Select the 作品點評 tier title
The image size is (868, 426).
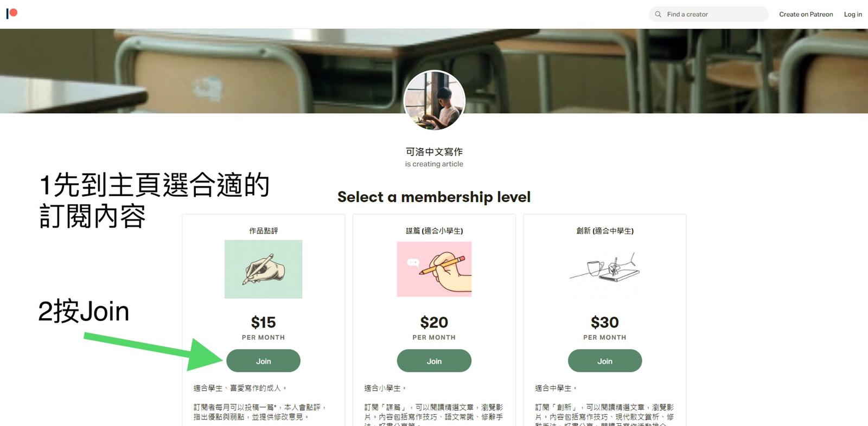tap(263, 231)
